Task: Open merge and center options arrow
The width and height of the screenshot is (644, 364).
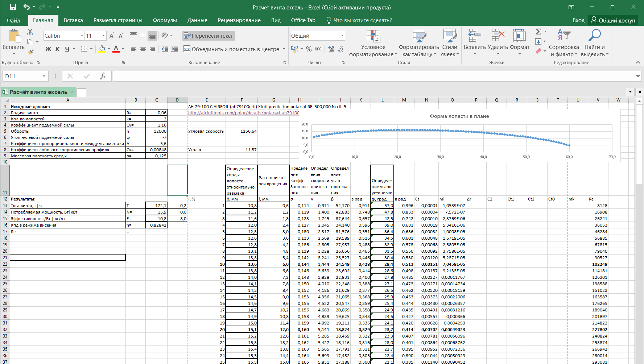Action: [x=284, y=49]
